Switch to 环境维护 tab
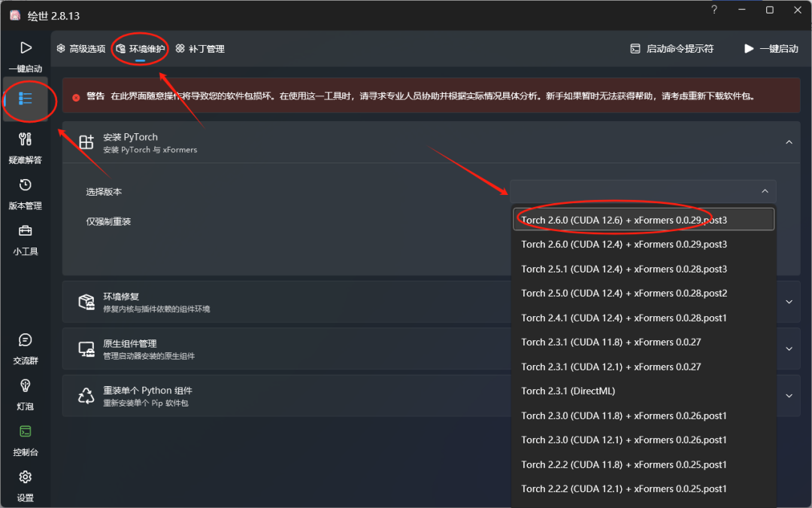Screen dimensions: 812x508 (141, 49)
